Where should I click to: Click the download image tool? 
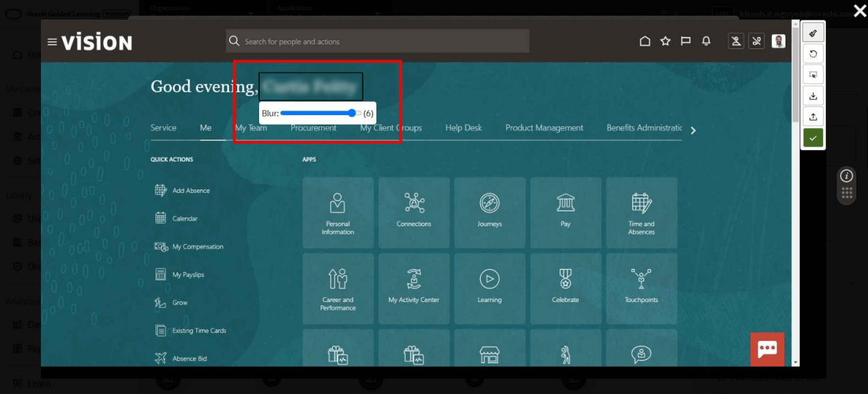[813, 96]
